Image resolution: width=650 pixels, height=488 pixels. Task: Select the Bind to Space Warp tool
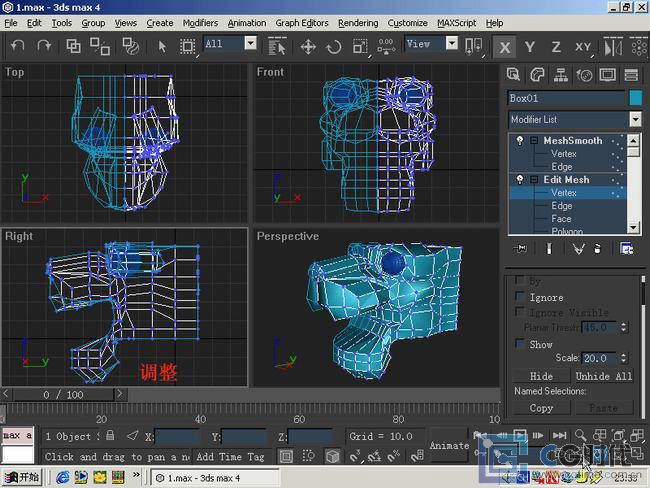[131, 46]
